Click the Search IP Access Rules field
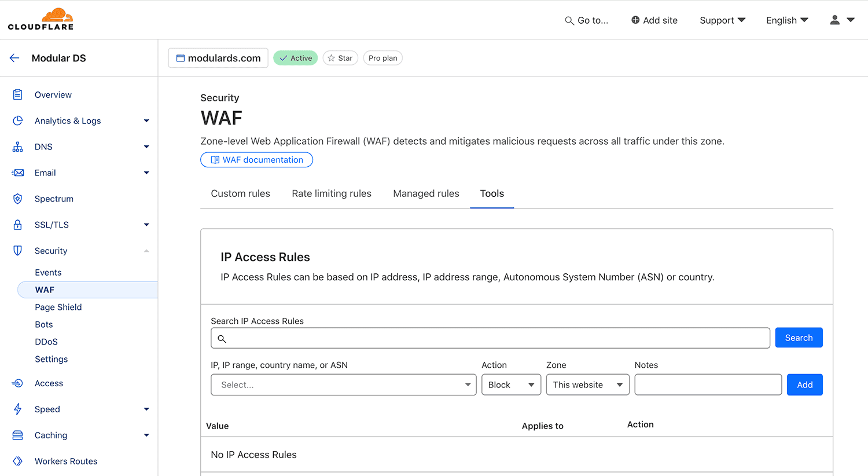The image size is (868, 476). [490, 338]
